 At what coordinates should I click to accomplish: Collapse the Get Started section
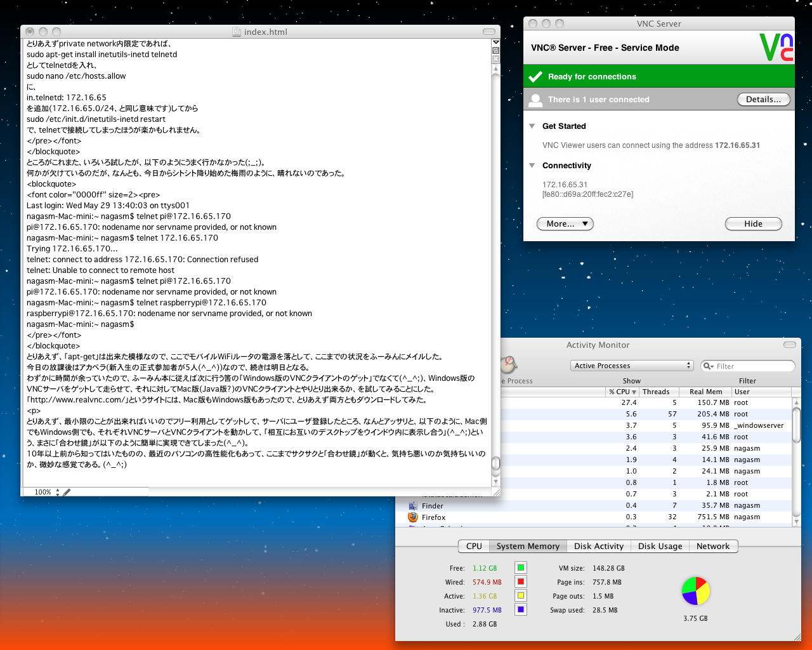point(532,126)
